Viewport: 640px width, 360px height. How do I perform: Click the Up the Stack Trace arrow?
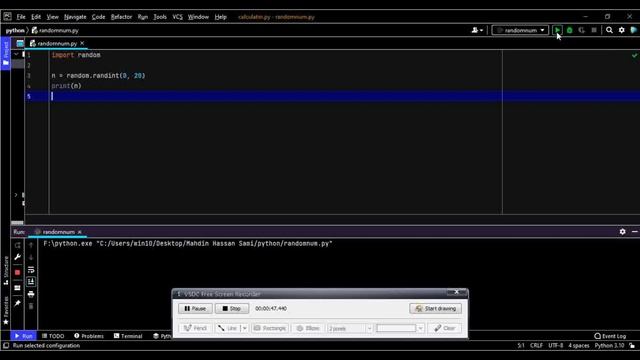tap(31, 245)
